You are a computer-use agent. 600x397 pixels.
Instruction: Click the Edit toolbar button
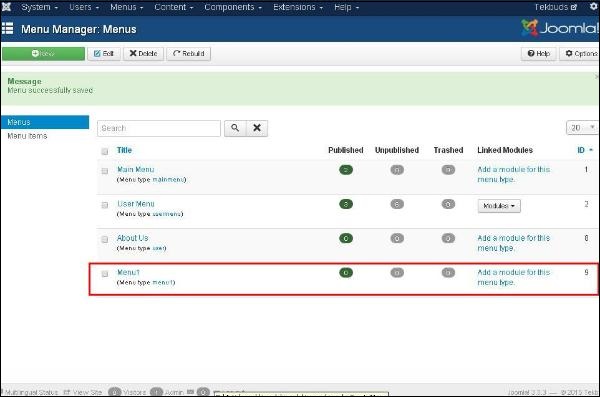click(104, 54)
